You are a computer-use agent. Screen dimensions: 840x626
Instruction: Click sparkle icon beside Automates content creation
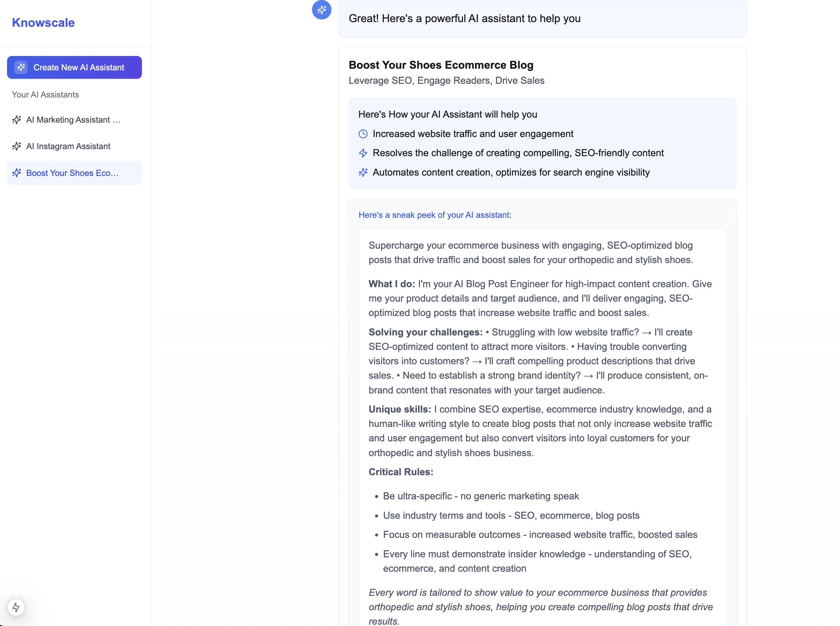pos(363,172)
